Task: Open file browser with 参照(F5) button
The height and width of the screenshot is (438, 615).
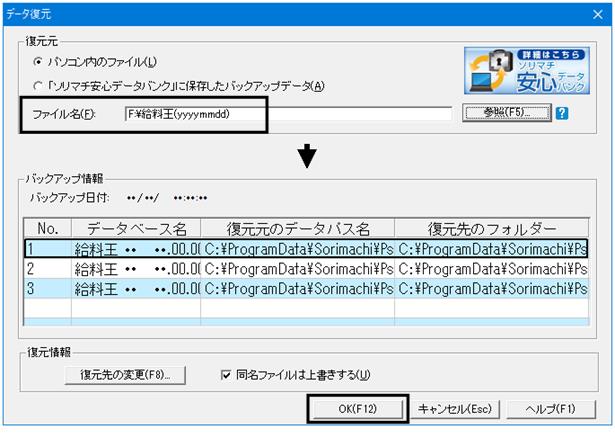Action: coord(507,113)
